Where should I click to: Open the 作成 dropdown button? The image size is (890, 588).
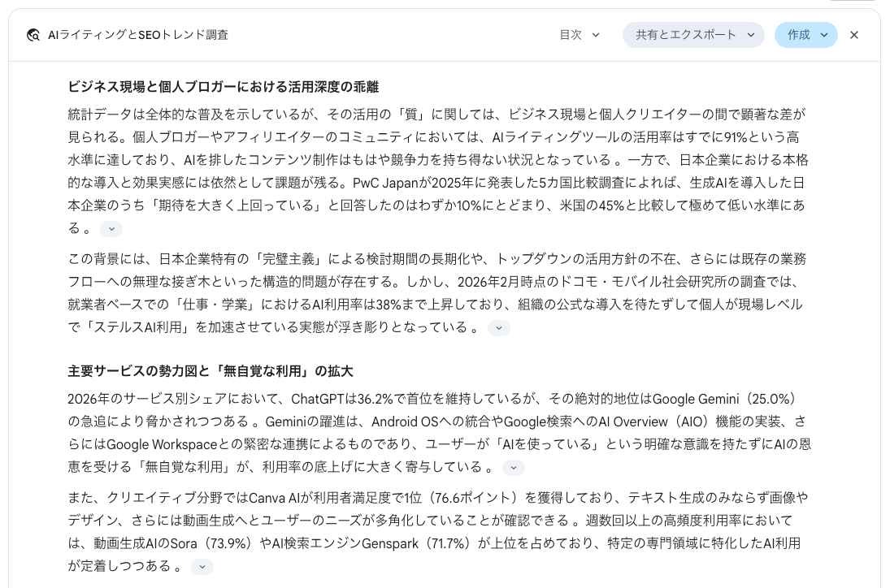pos(806,35)
